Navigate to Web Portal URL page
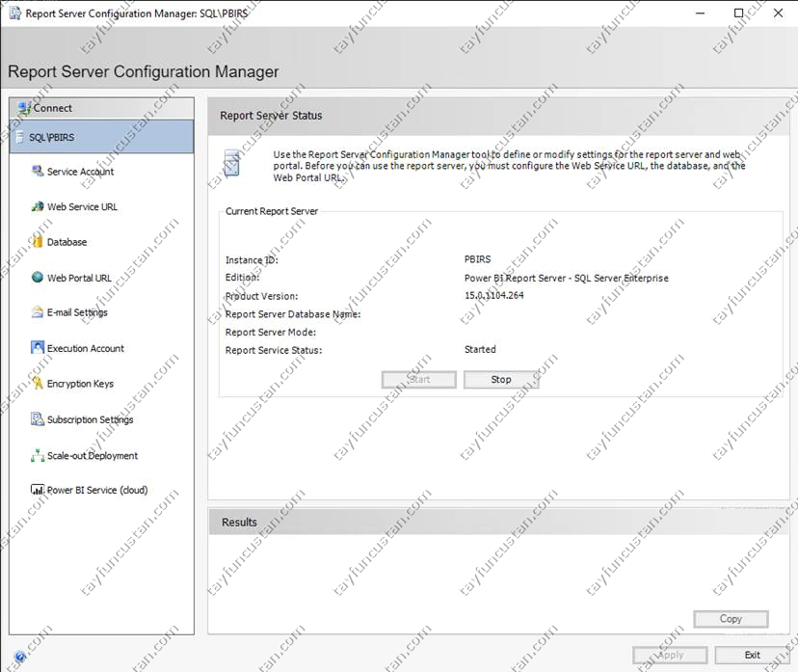This screenshot has width=798, height=672. (x=79, y=278)
